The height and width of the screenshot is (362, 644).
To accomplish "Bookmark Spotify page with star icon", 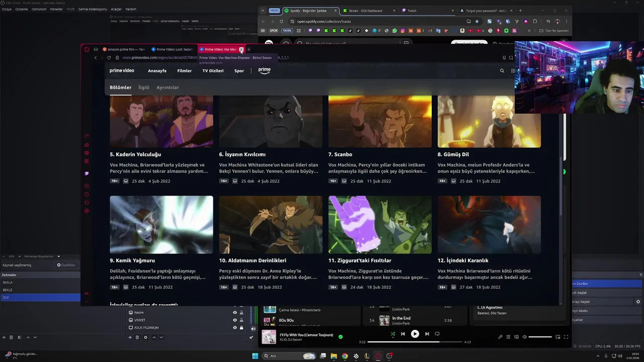I will 477,22.
